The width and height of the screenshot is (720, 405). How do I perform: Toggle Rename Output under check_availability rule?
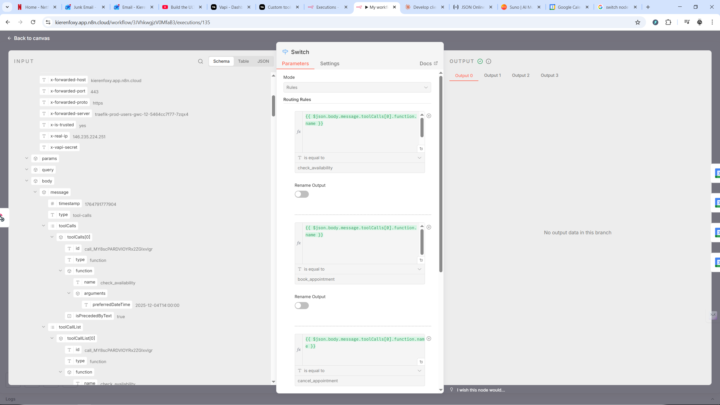pyautogui.click(x=302, y=194)
